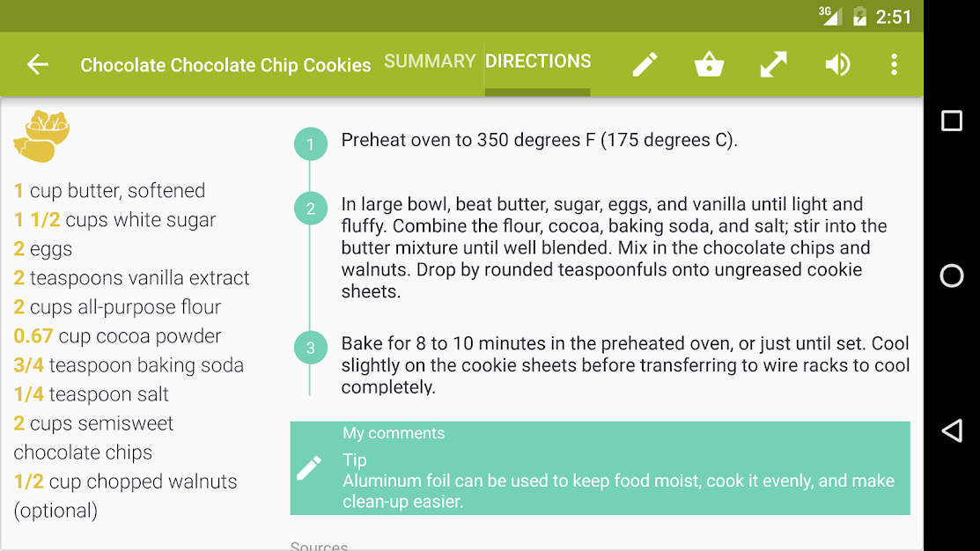Start text-to-speech with the speaker icon
Screen dimensions: 980x551
(x=837, y=64)
